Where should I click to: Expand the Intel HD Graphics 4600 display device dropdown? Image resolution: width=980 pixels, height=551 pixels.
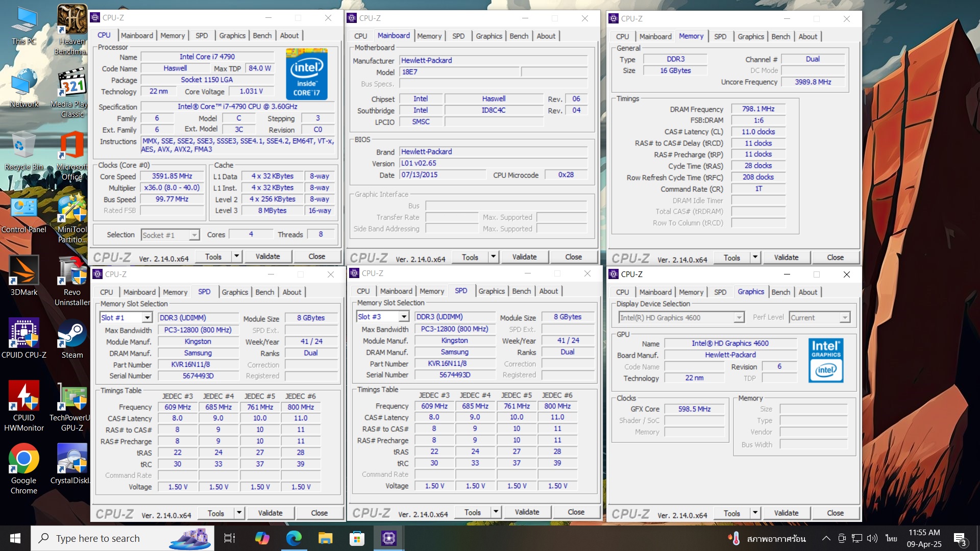[739, 318]
